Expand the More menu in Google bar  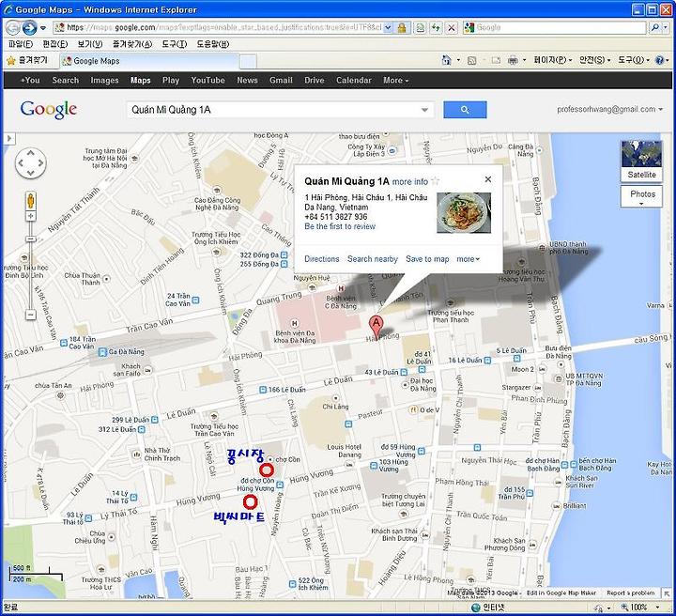tap(396, 80)
